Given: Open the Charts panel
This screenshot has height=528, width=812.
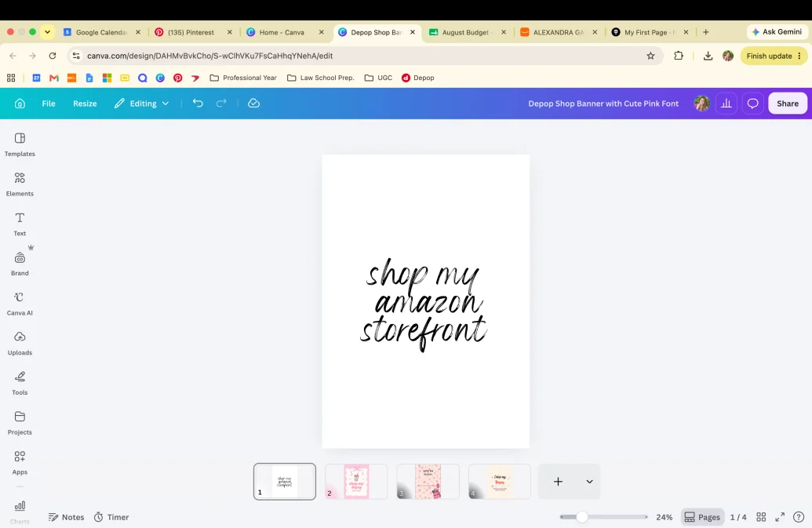Looking at the screenshot, I should pos(20,512).
